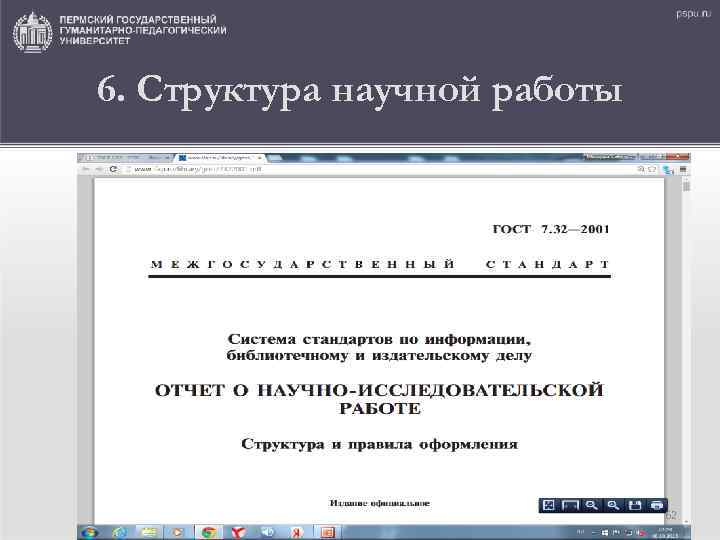Open the Chrome menu icon at toolbar end

pyautogui.click(x=683, y=169)
